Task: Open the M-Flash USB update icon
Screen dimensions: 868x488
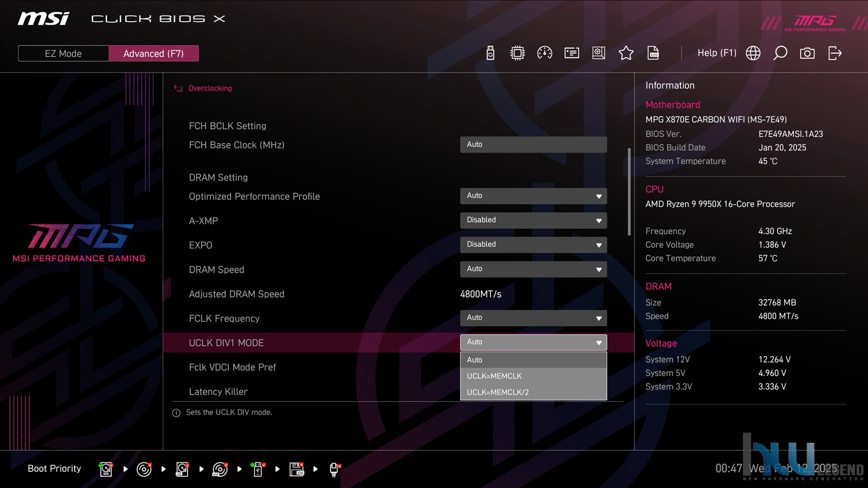Action: (x=490, y=53)
